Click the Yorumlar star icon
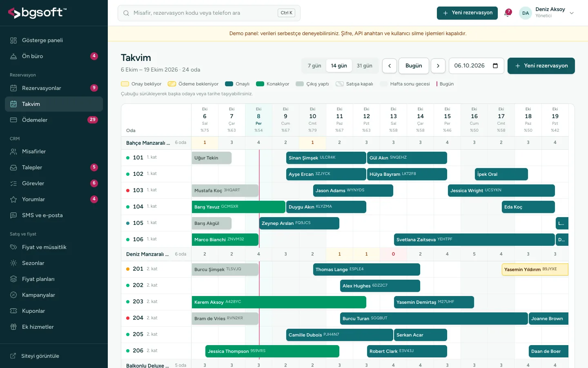Image resolution: width=588 pixels, height=368 pixels. [x=13, y=200]
